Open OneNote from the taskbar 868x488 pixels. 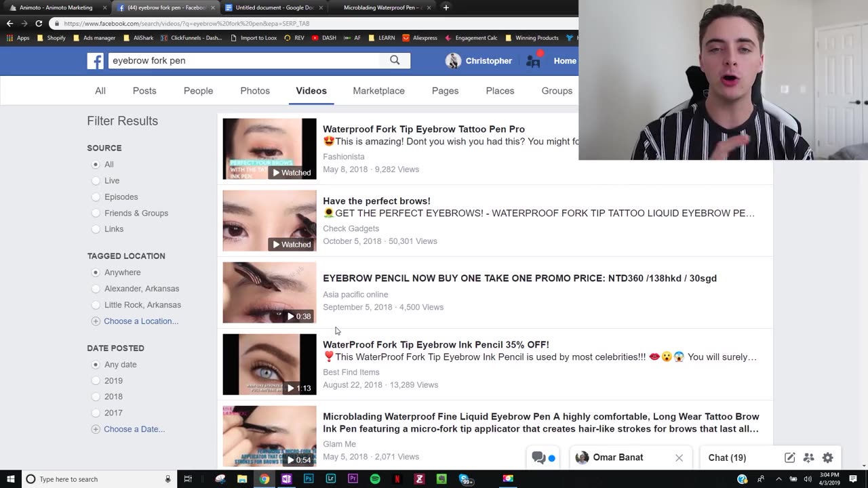[286, 479]
